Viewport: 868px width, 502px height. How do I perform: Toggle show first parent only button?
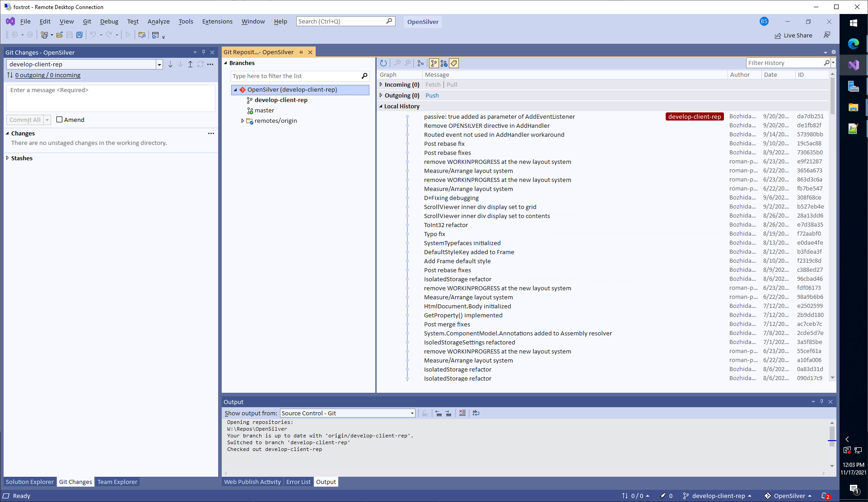[x=434, y=63]
